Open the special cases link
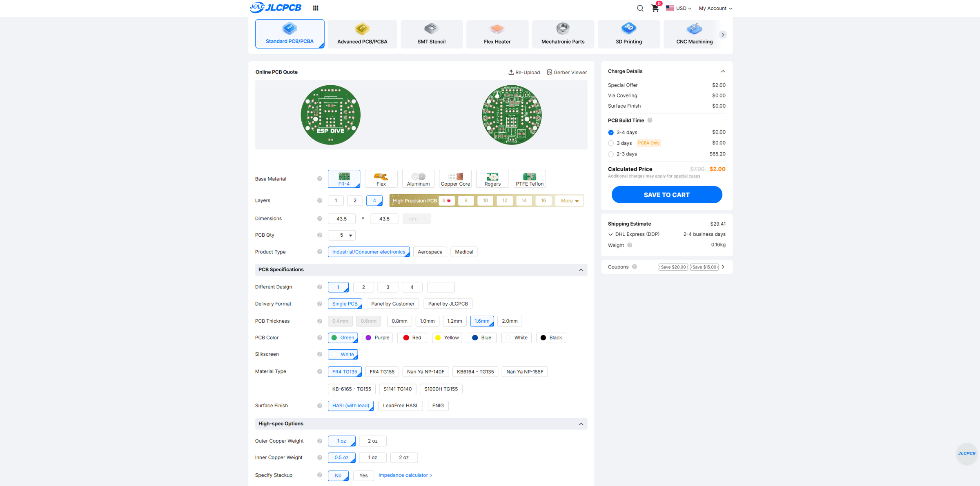The height and width of the screenshot is (486, 980). (x=687, y=176)
